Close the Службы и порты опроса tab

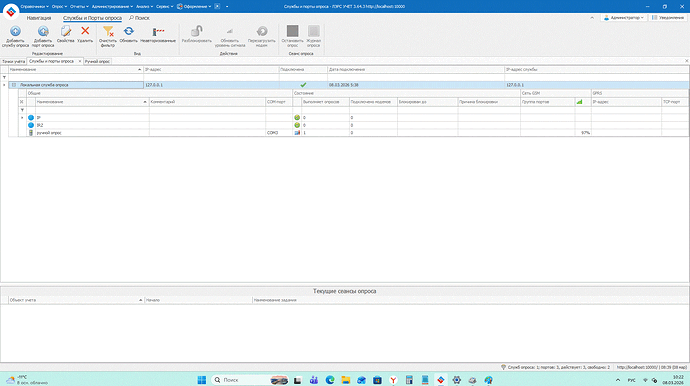(x=80, y=61)
